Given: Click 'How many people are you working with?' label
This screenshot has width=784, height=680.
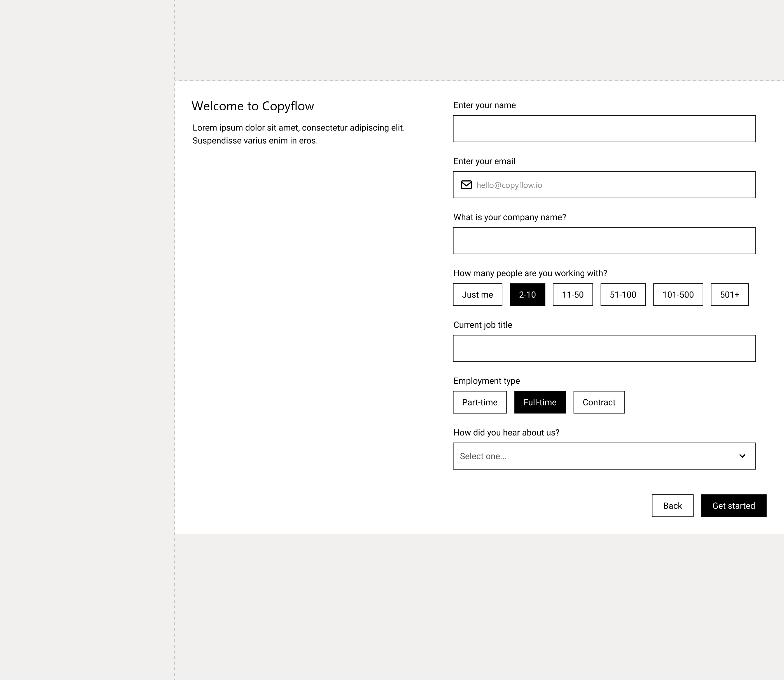Looking at the screenshot, I should click(530, 273).
